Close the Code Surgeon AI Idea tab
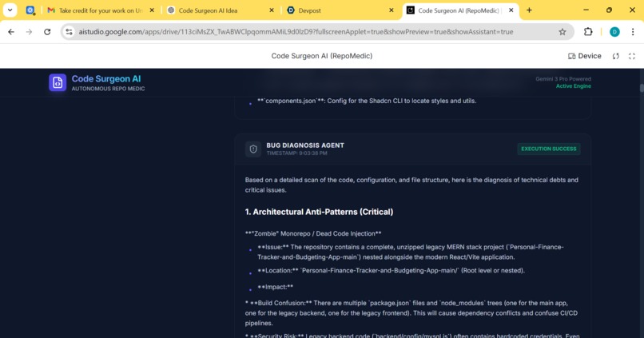Image resolution: width=644 pixels, height=338 pixels. 272,10
